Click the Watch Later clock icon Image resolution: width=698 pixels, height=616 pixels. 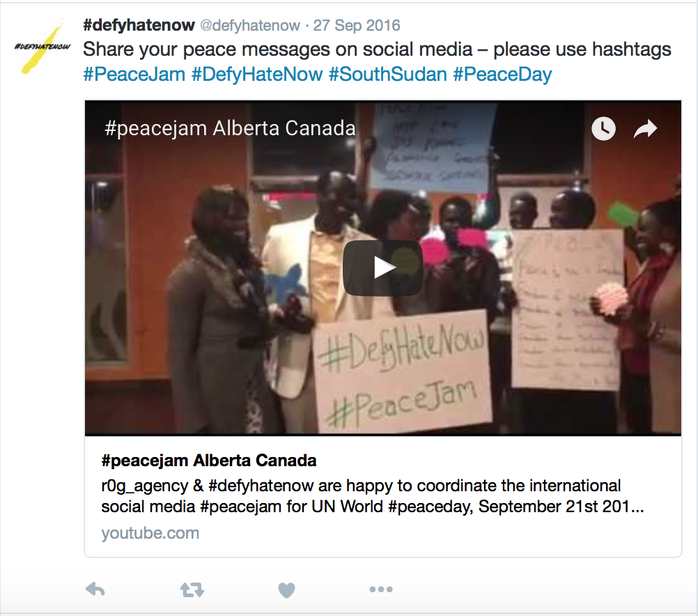click(x=603, y=129)
